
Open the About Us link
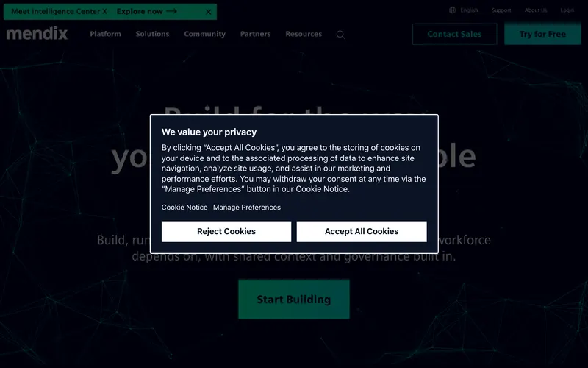(536, 10)
